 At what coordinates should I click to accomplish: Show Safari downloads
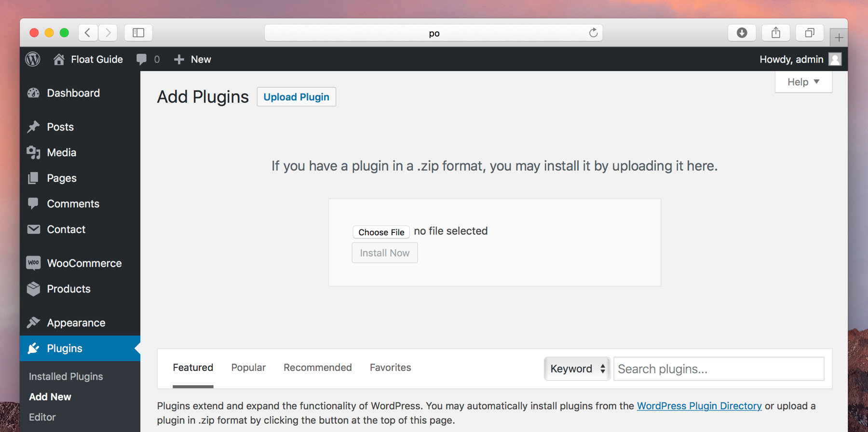click(742, 32)
